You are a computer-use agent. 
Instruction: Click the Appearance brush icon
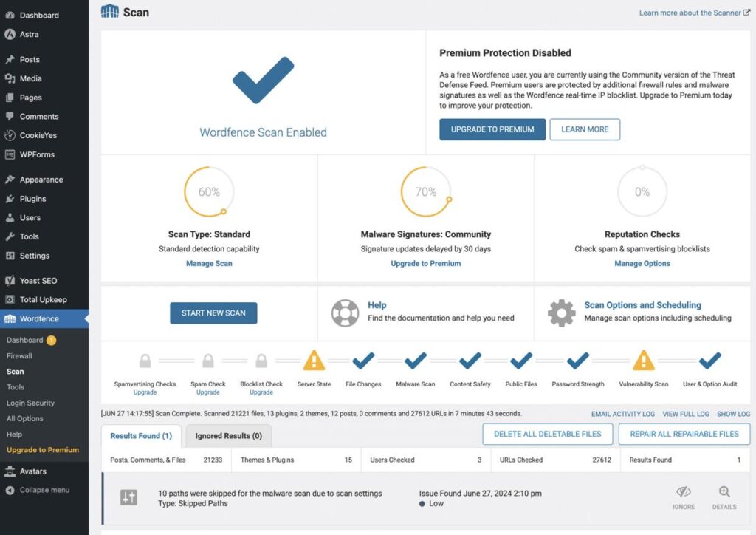coord(10,180)
